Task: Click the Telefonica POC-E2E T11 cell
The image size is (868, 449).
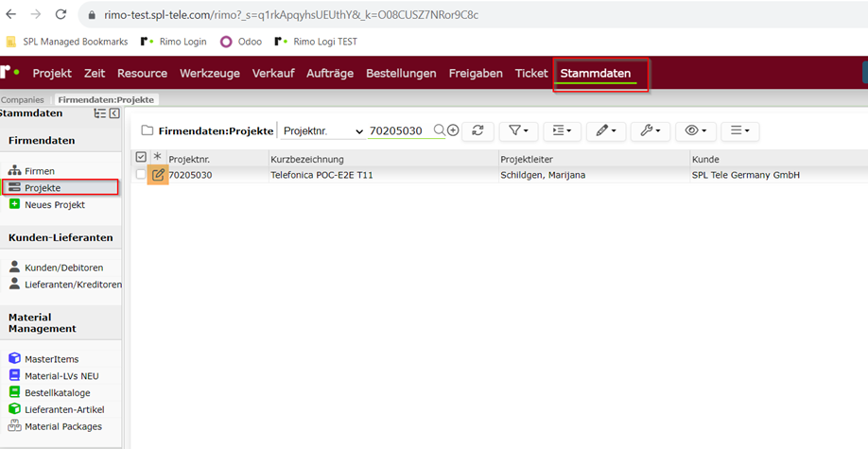Action: point(321,176)
